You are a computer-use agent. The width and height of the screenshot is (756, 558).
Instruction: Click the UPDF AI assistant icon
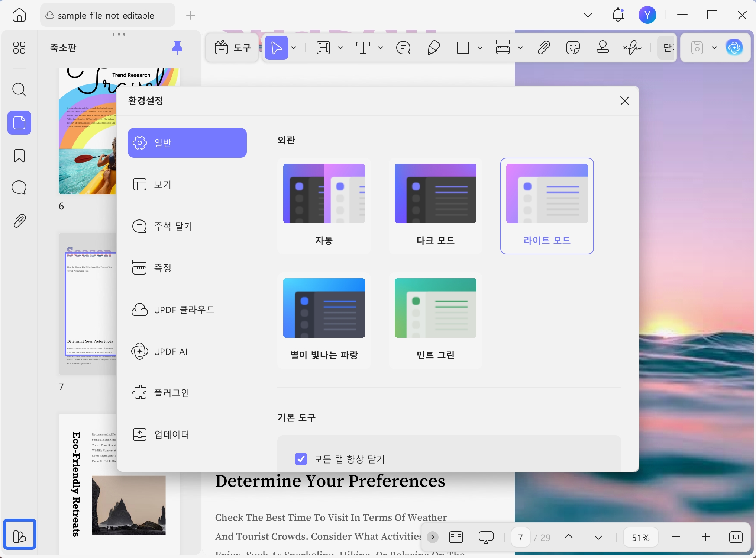tap(734, 48)
